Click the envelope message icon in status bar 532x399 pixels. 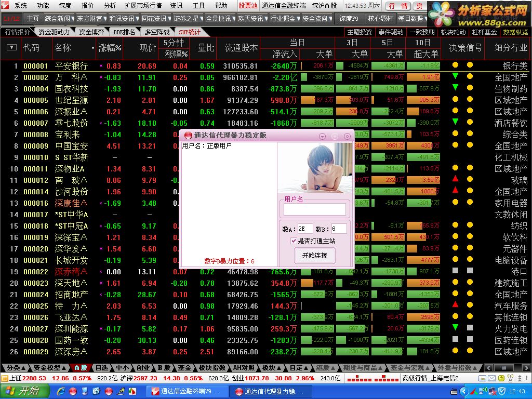[x=491, y=378]
